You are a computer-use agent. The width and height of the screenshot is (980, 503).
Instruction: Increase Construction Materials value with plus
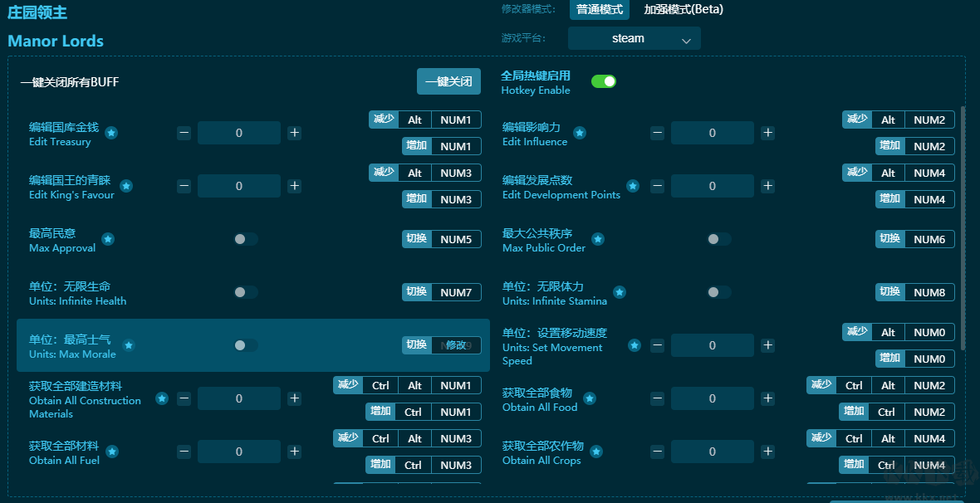pyautogui.click(x=294, y=398)
